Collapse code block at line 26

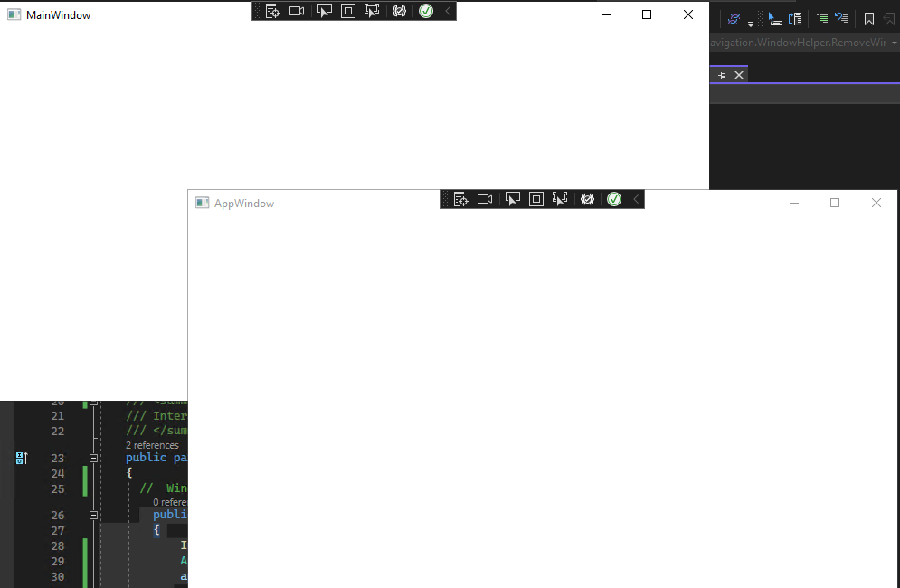click(x=93, y=515)
